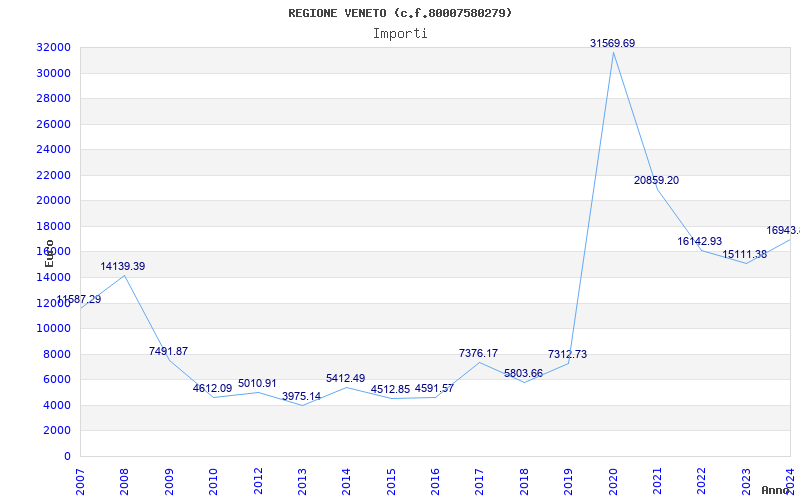Select the 30000 y-axis tick label

pyautogui.click(x=53, y=73)
